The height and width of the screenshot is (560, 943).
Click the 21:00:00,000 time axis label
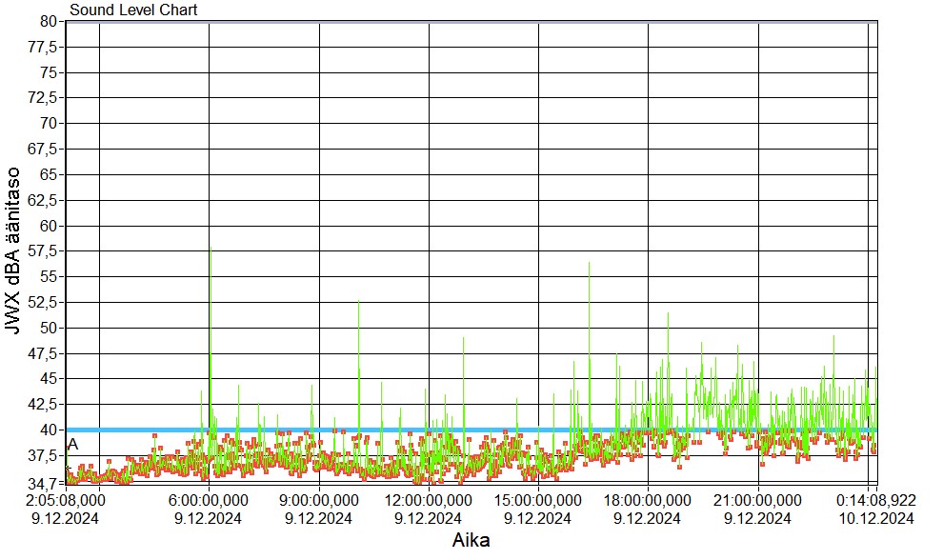758,501
